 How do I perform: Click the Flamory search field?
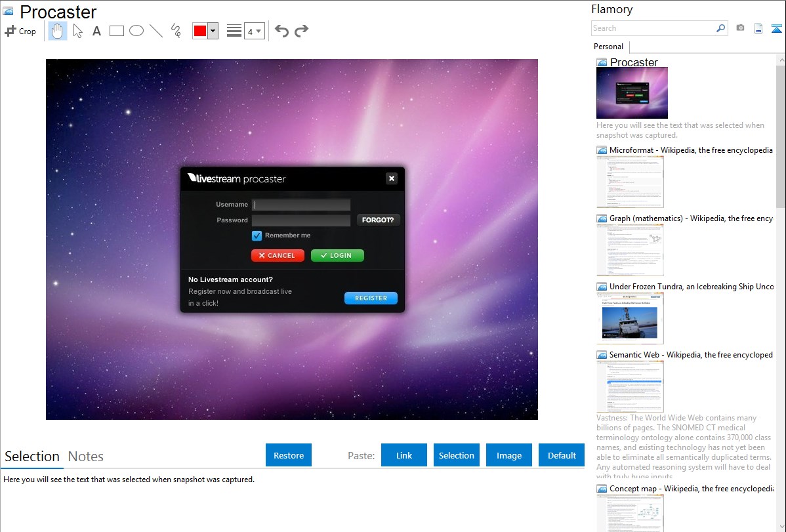point(653,28)
